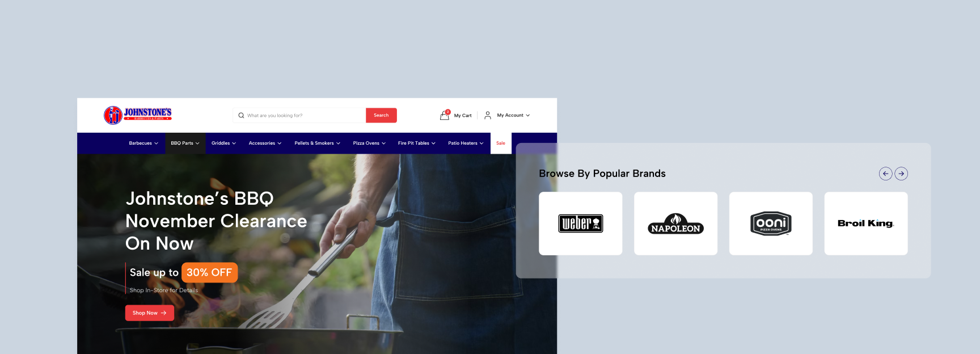Click the Johnstone's logo
The height and width of the screenshot is (354, 980).
click(x=137, y=115)
